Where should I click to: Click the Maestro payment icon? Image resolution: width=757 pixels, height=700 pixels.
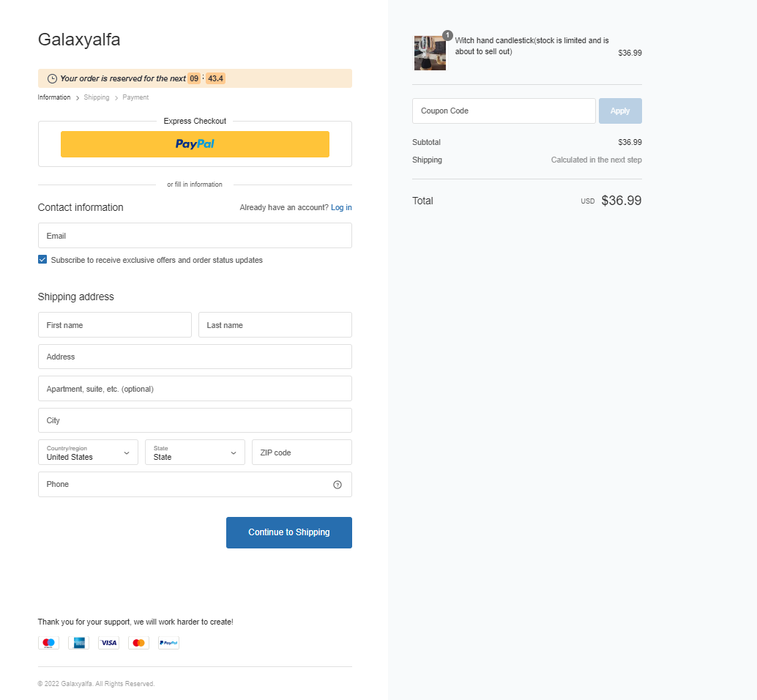pos(49,643)
